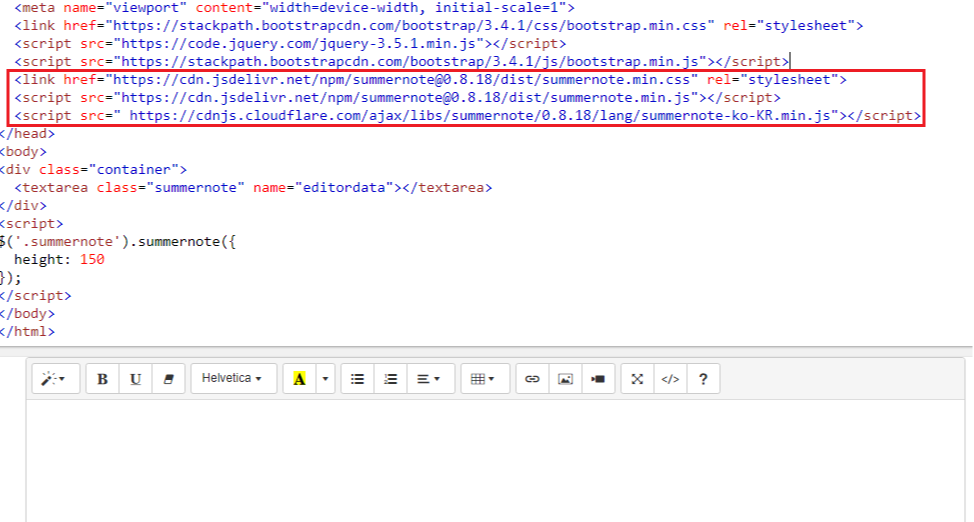Insert a picture with the image icon
974x522 pixels.
565,378
